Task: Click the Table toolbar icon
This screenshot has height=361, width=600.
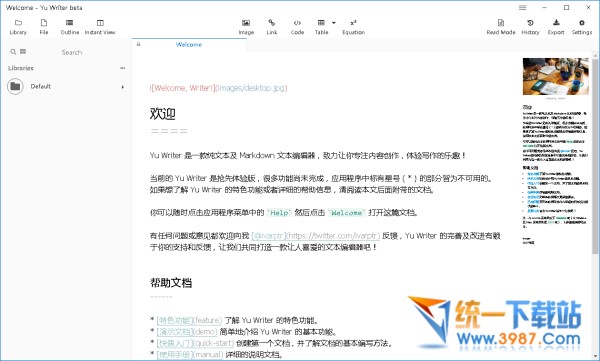Action: coord(321,23)
